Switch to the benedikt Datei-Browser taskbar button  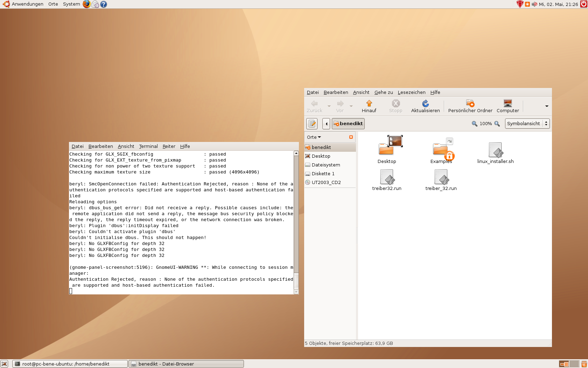(x=186, y=364)
